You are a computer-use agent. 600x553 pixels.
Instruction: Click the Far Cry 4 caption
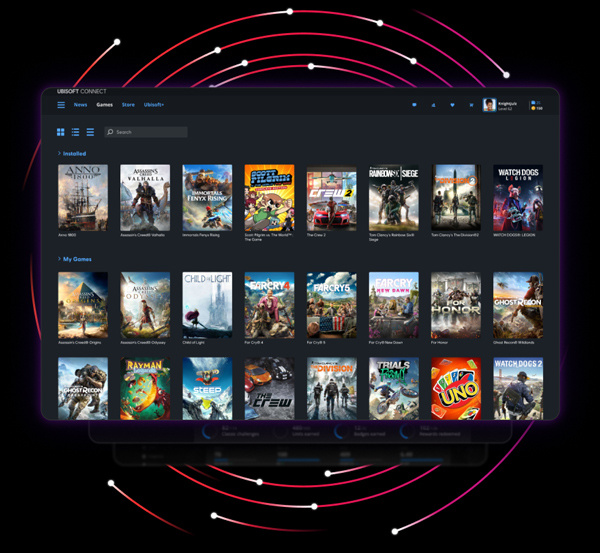(254, 343)
